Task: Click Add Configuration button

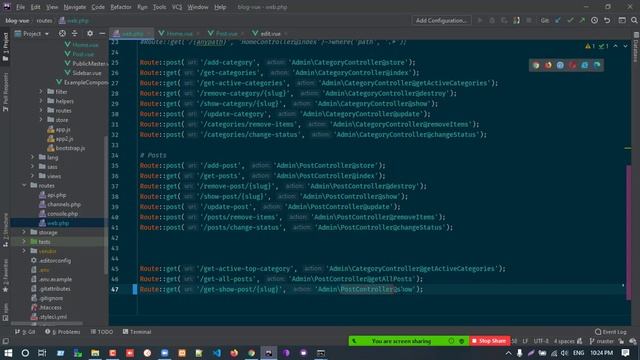Action: 441,20
